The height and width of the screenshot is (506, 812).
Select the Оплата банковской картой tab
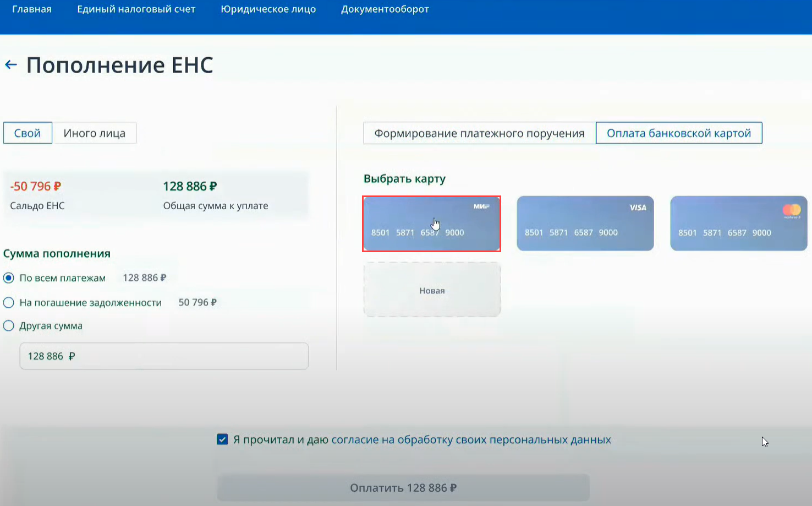678,133
